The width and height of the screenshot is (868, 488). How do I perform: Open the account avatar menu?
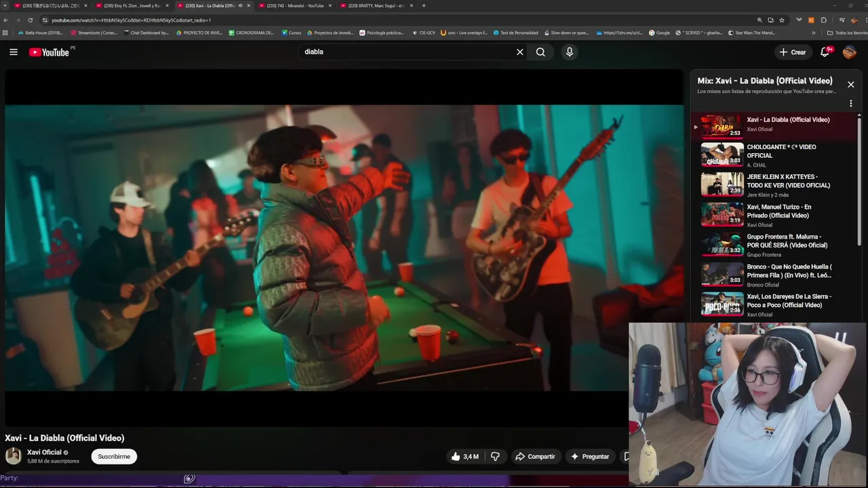click(850, 52)
